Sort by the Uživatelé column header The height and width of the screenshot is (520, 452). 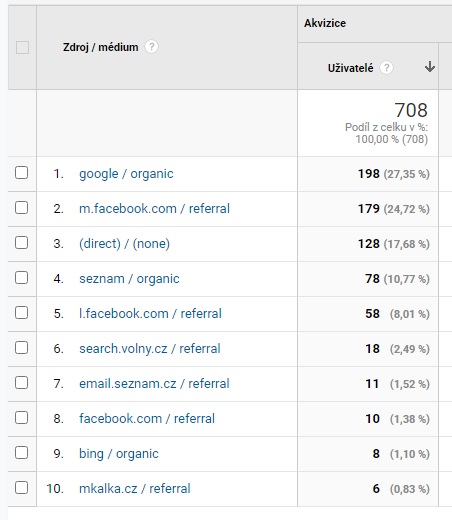(350, 68)
